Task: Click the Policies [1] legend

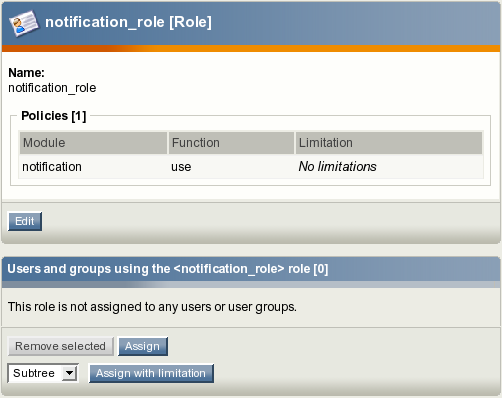Action: coord(54,116)
